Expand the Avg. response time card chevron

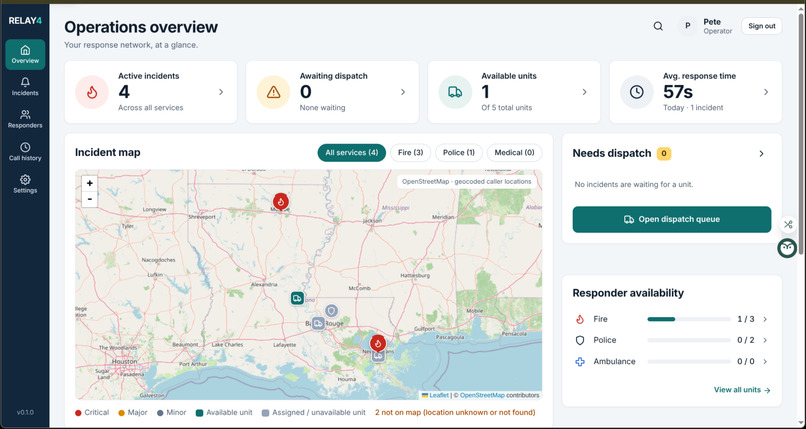(x=766, y=92)
